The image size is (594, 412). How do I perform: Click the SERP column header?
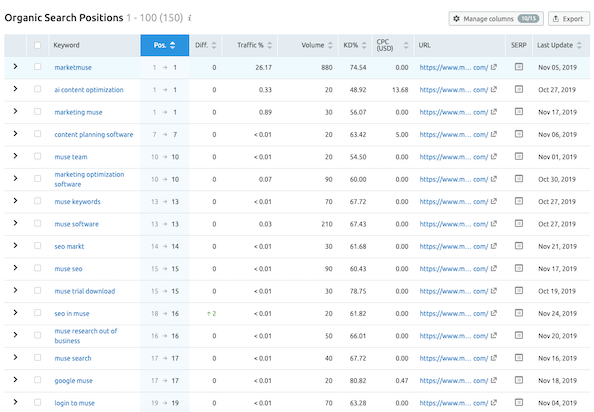pyautogui.click(x=519, y=45)
